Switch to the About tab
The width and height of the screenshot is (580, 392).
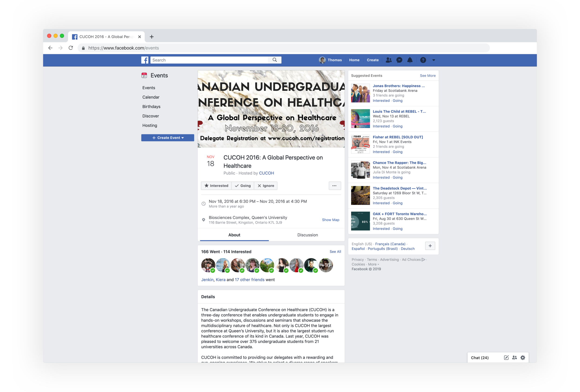point(234,235)
